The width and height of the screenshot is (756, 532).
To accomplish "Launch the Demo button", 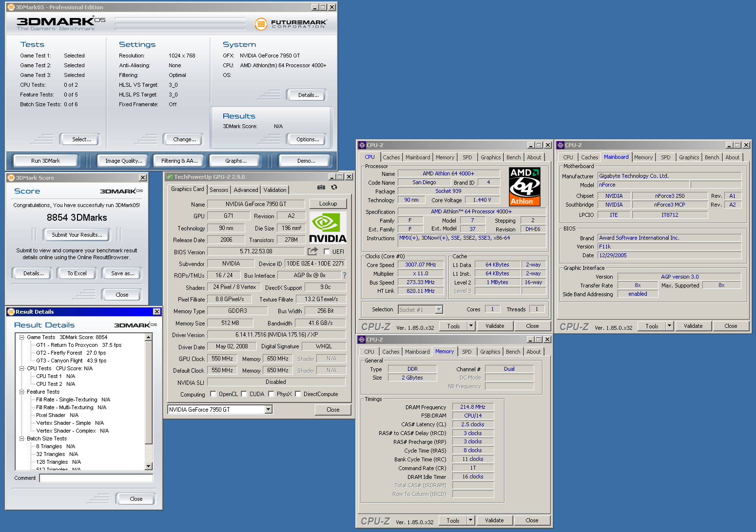I will click(x=306, y=161).
